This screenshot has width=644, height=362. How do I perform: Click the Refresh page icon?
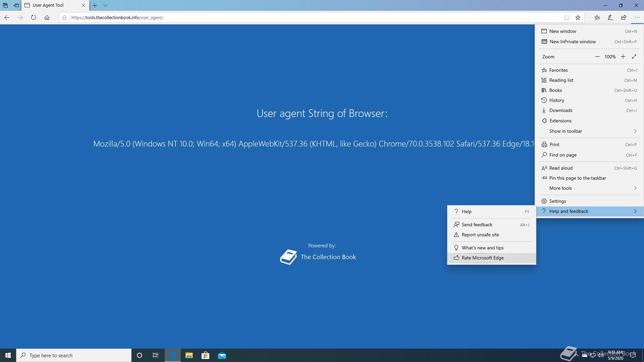pyautogui.click(x=34, y=17)
